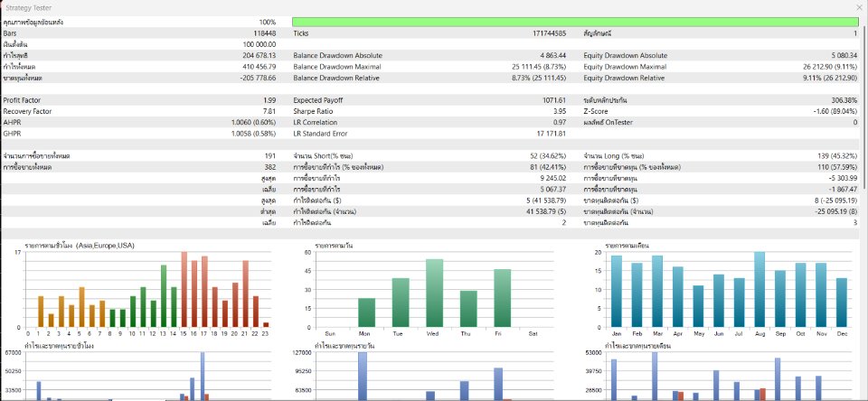Select the average profit trade "5 067.37"
Screen dimensions: 868x401
click(x=553, y=189)
